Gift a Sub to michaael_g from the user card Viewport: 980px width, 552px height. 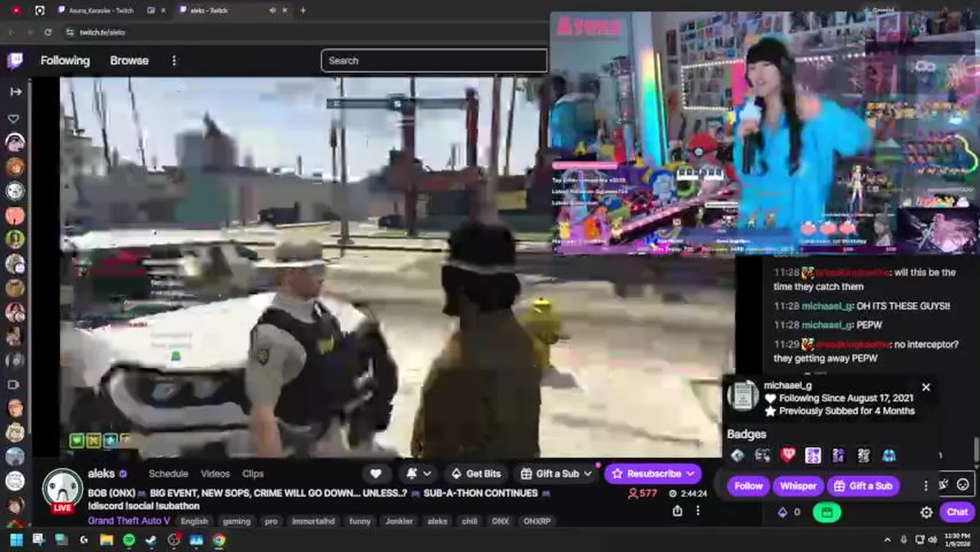pyautogui.click(x=863, y=486)
